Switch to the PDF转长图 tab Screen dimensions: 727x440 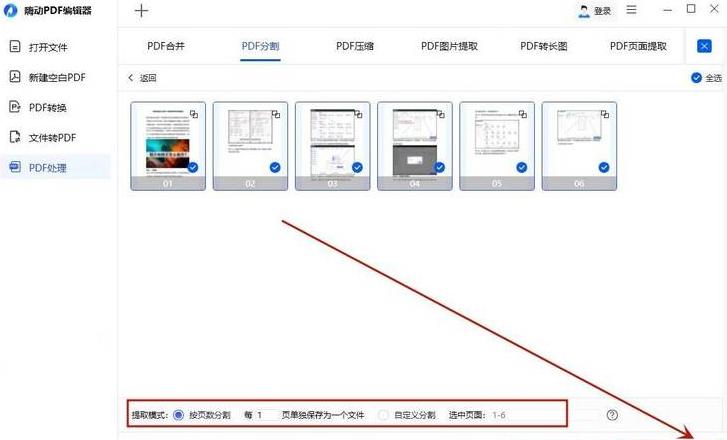(x=543, y=46)
